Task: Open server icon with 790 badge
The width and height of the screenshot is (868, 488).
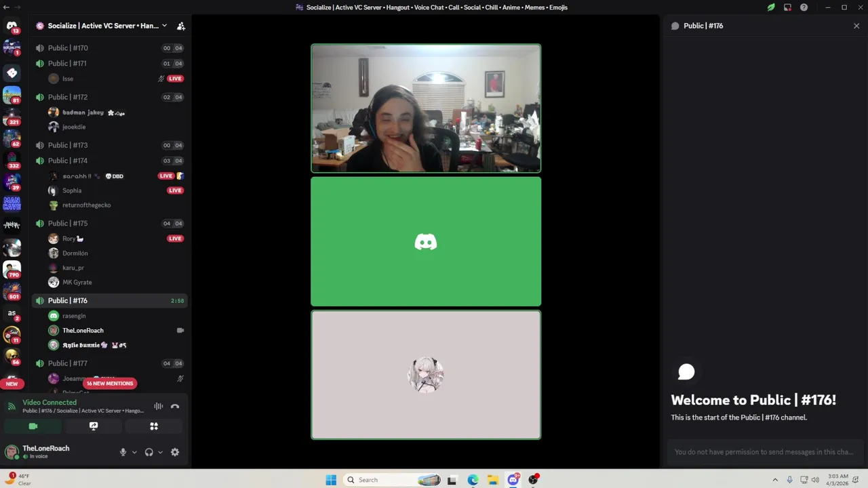Action: pyautogui.click(x=12, y=269)
